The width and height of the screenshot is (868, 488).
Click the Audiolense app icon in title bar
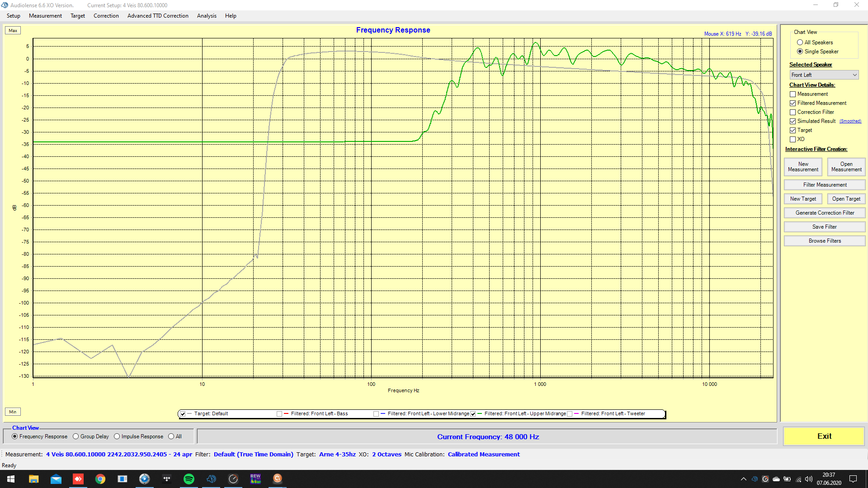tap(5, 5)
